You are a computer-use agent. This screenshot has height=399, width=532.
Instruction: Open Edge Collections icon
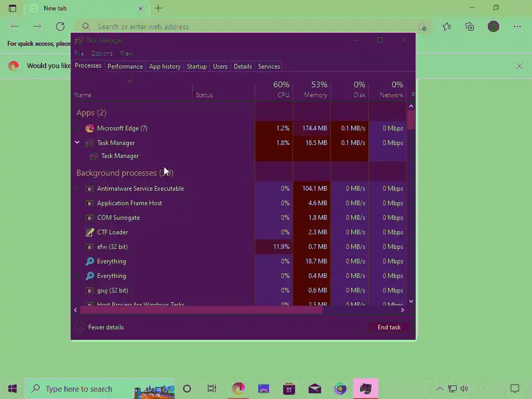tap(470, 26)
